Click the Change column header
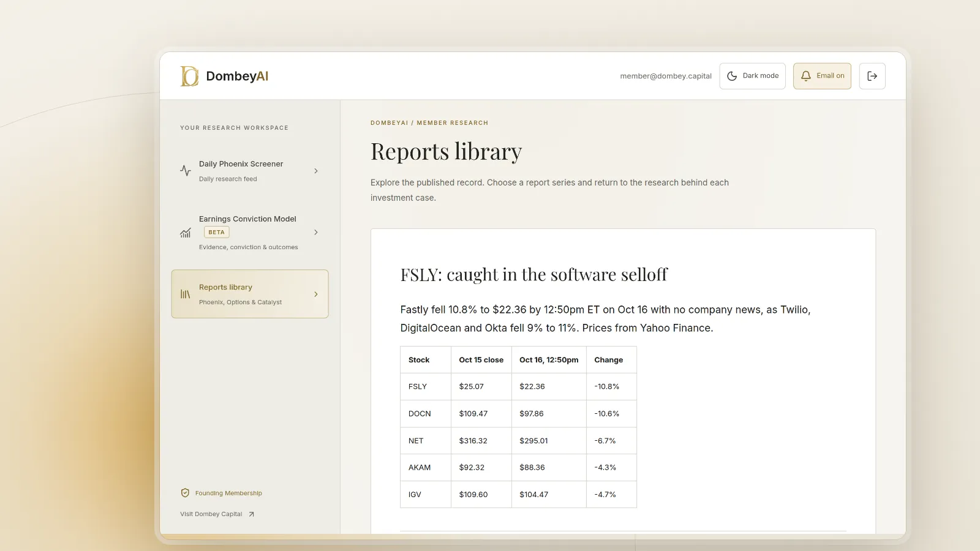This screenshot has width=980, height=551. (611, 360)
